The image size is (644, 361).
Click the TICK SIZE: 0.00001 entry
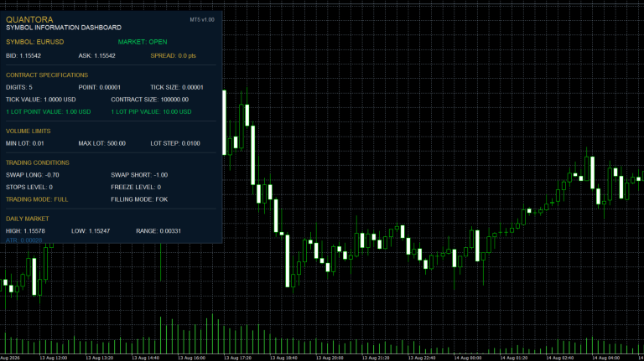point(177,87)
